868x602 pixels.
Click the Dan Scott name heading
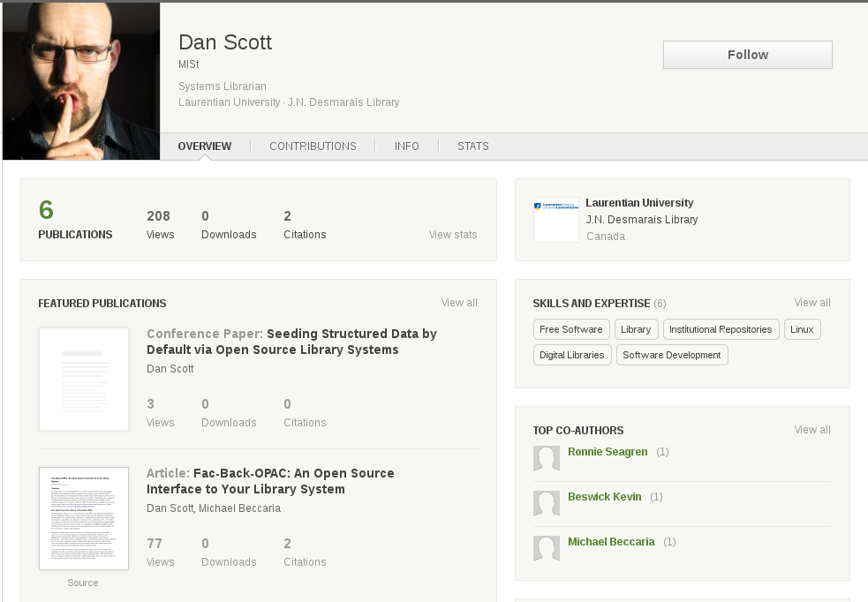225,42
